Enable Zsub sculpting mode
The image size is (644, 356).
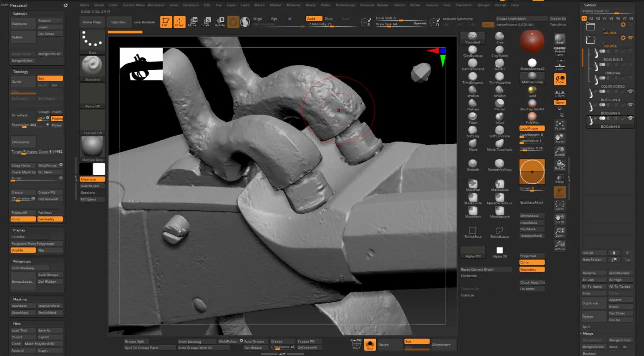329,19
